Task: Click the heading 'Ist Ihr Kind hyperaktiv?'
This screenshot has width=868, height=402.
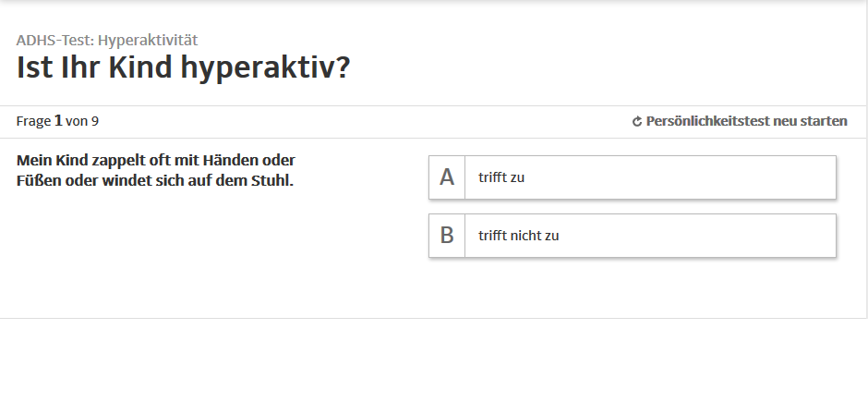Action: tap(183, 67)
